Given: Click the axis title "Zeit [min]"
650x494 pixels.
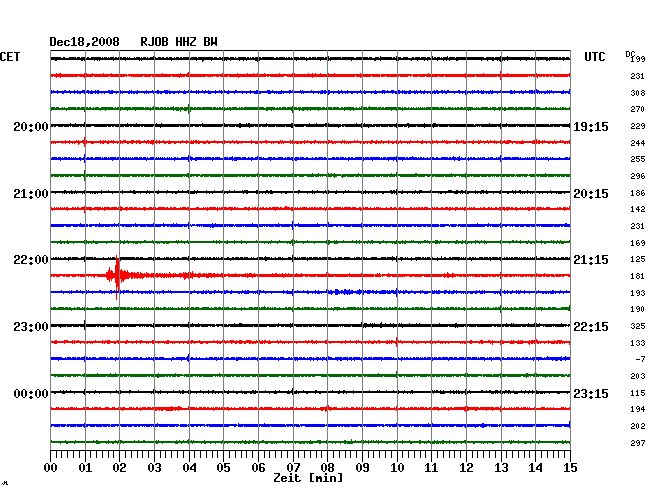Looking at the screenshot, I should (x=308, y=478).
